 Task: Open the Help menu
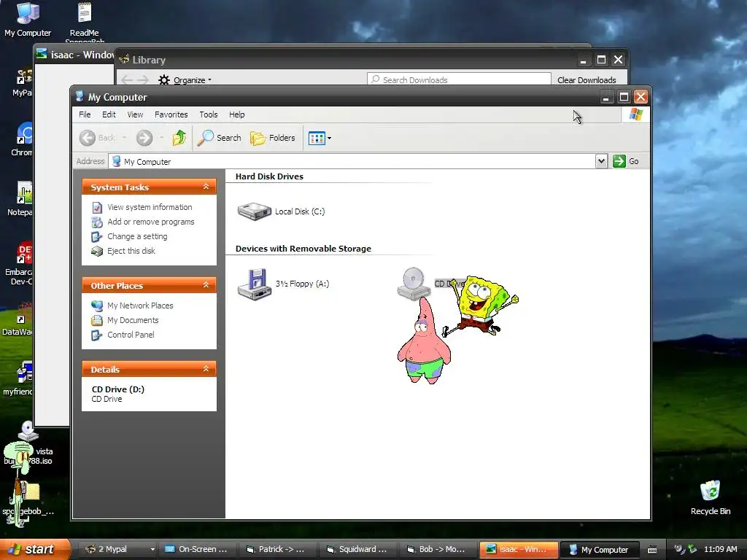pyautogui.click(x=237, y=114)
